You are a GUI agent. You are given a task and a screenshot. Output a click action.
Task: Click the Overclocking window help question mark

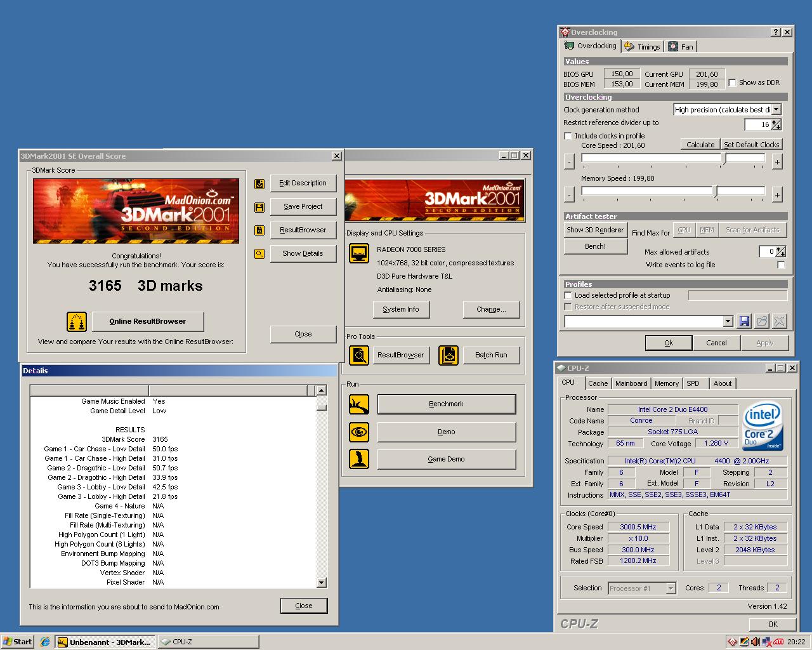776,32
